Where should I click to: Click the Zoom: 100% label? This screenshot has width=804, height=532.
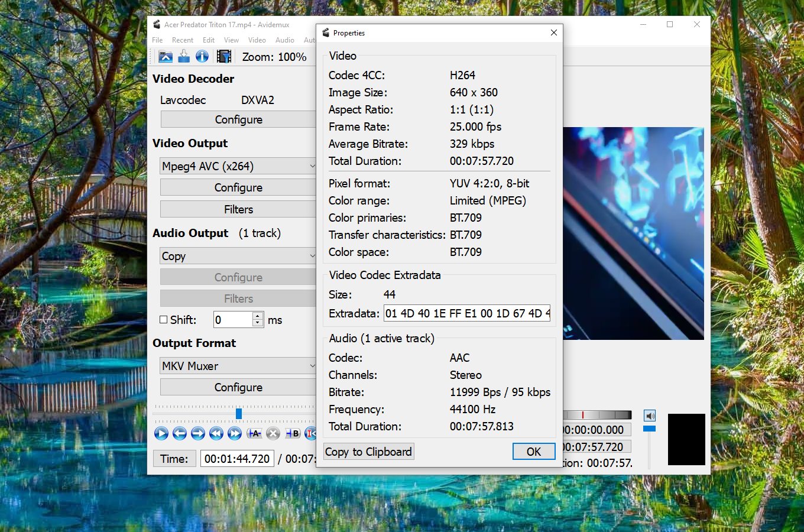pyautogui.click(x=274, y=57)
